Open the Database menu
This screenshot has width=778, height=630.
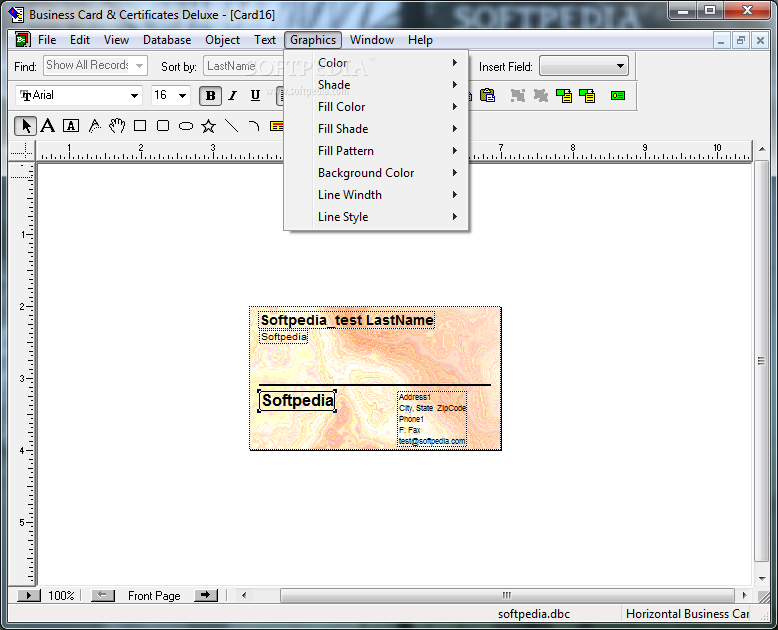click(x=167, y=40)
